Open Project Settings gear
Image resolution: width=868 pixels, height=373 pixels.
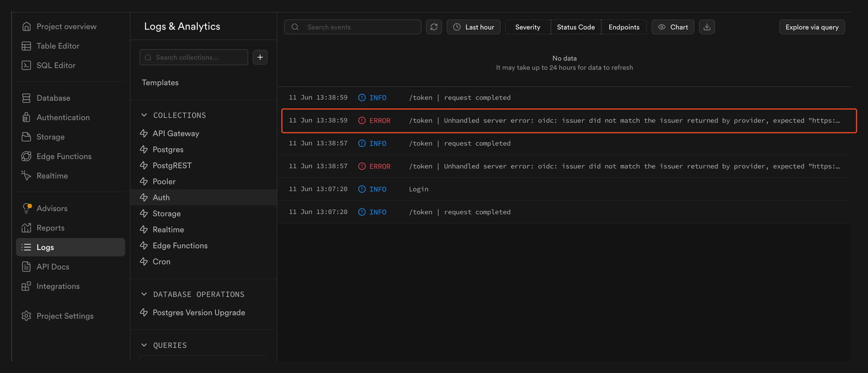pyautogui.click(x=26, y=316)
